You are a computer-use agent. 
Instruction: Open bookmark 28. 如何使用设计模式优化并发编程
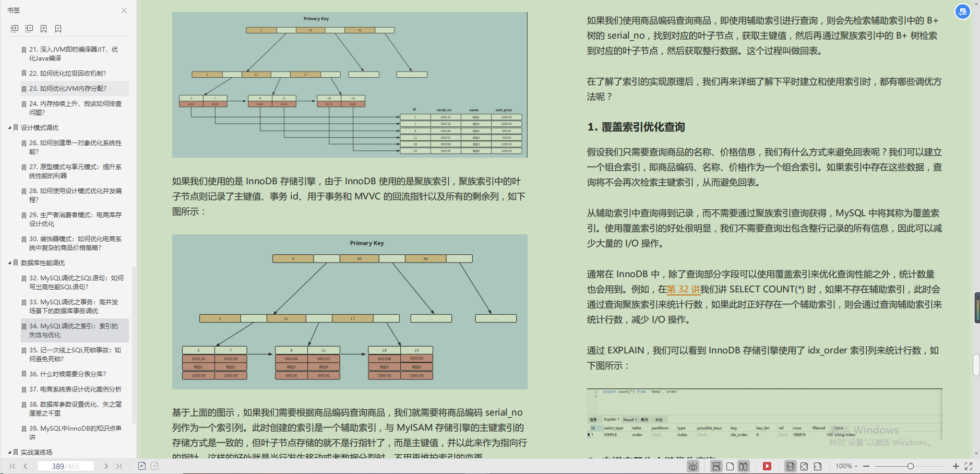pyautogui.click(x=74, y=195)
